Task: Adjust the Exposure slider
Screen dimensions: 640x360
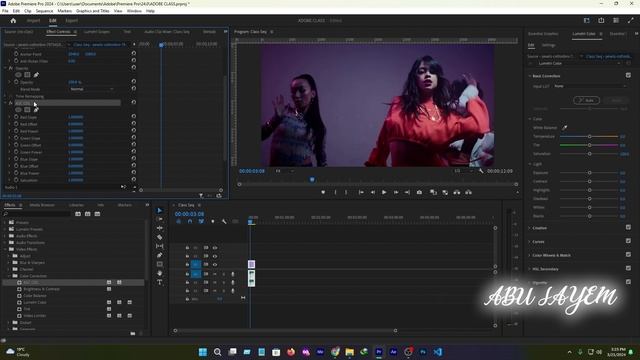Action: click(589, 173)
